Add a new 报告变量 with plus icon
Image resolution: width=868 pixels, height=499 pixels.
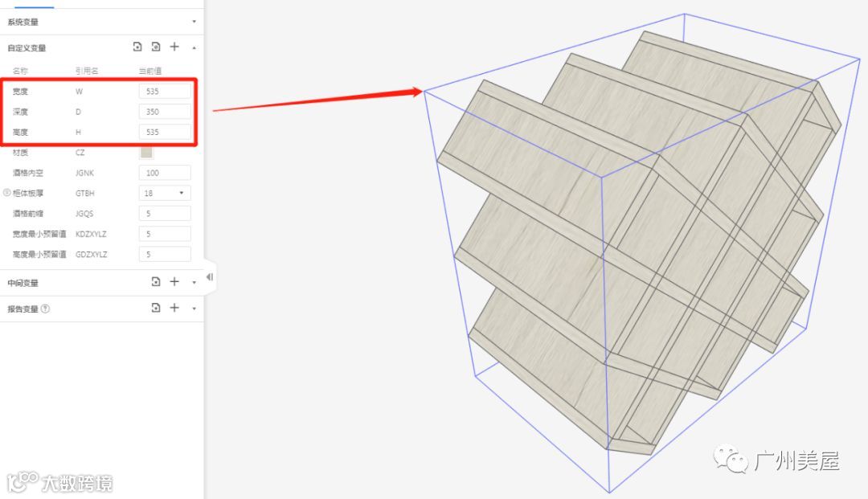point(174,308)
